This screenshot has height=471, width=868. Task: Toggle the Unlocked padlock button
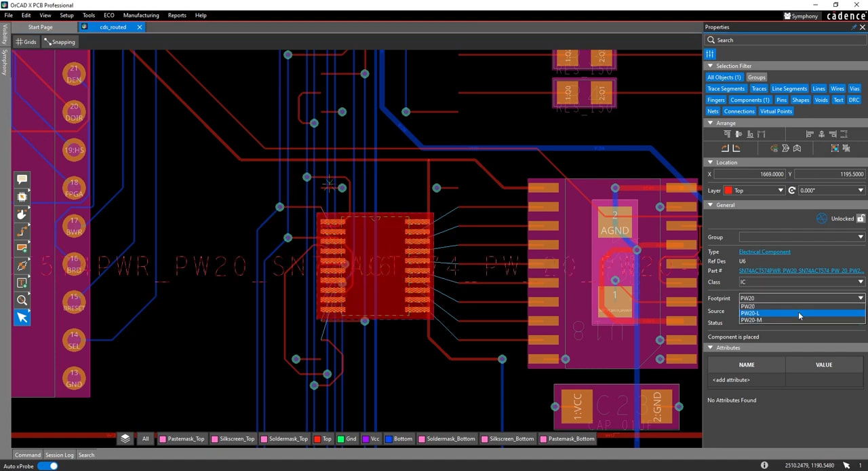coord(861,219)
